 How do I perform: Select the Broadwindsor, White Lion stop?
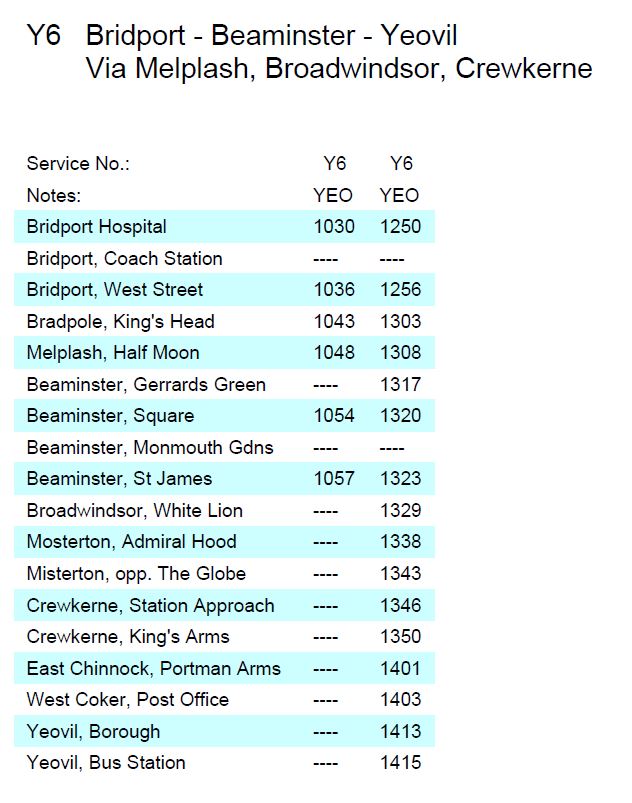tap(135, 510)
